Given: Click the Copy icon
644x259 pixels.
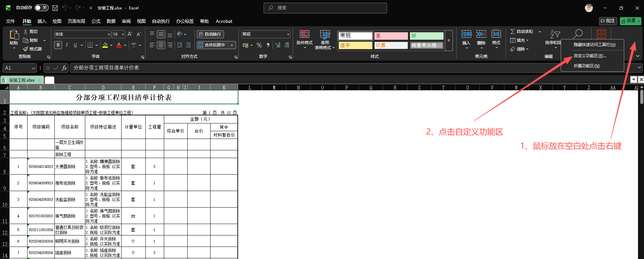Looking at the screenshot, I should coord(26,40).
